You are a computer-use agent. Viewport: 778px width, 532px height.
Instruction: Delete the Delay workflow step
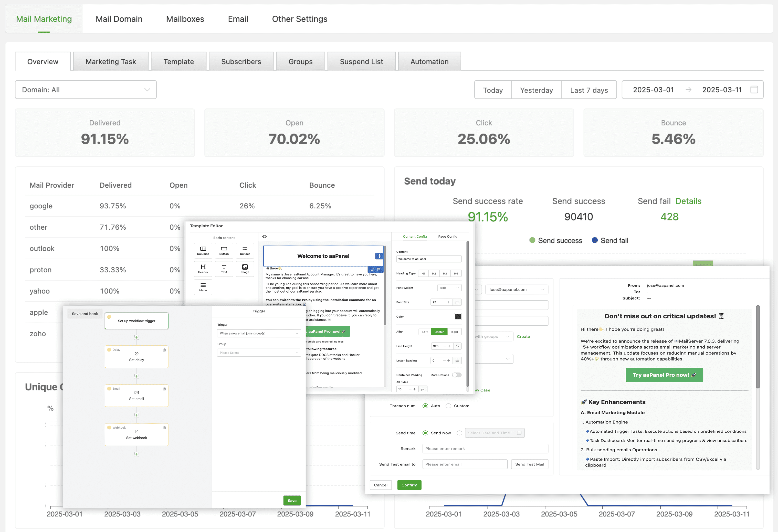click(x=164, y=350)
